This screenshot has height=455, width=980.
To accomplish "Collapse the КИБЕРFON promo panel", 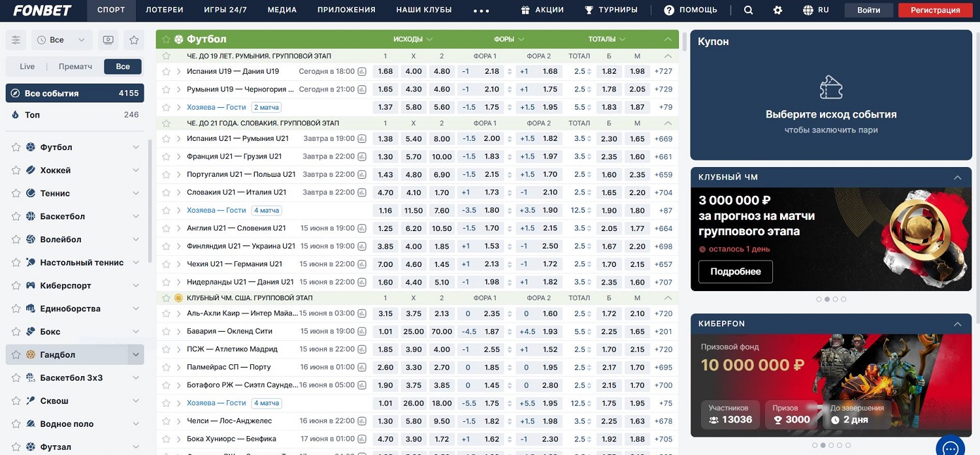I will tap(957, 324).
